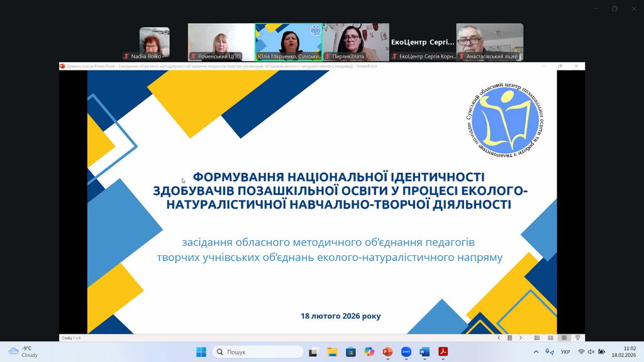Open File Explorer from the taskbar
Screen dimensions: 644x362
click(x=332, y=352)
